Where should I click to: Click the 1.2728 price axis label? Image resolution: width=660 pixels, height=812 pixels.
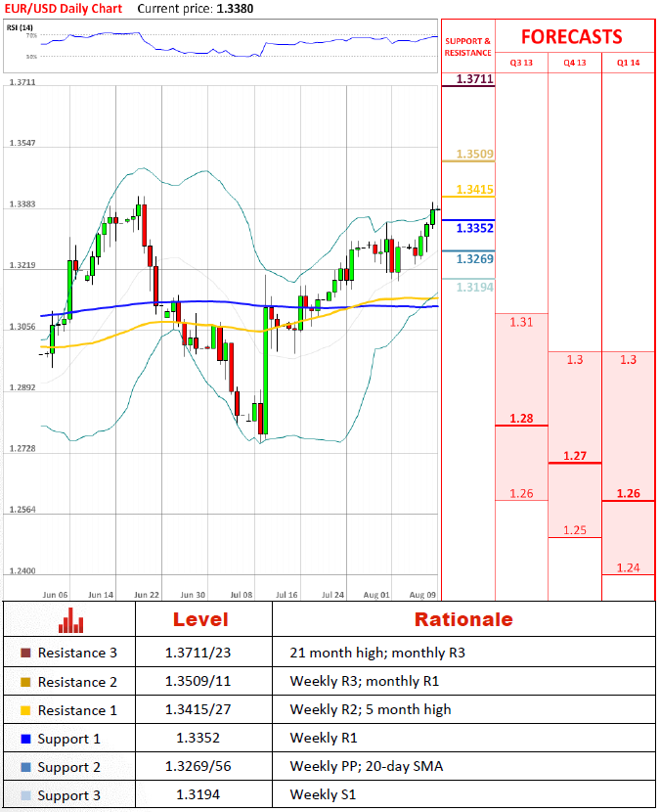tap(22, 448)
